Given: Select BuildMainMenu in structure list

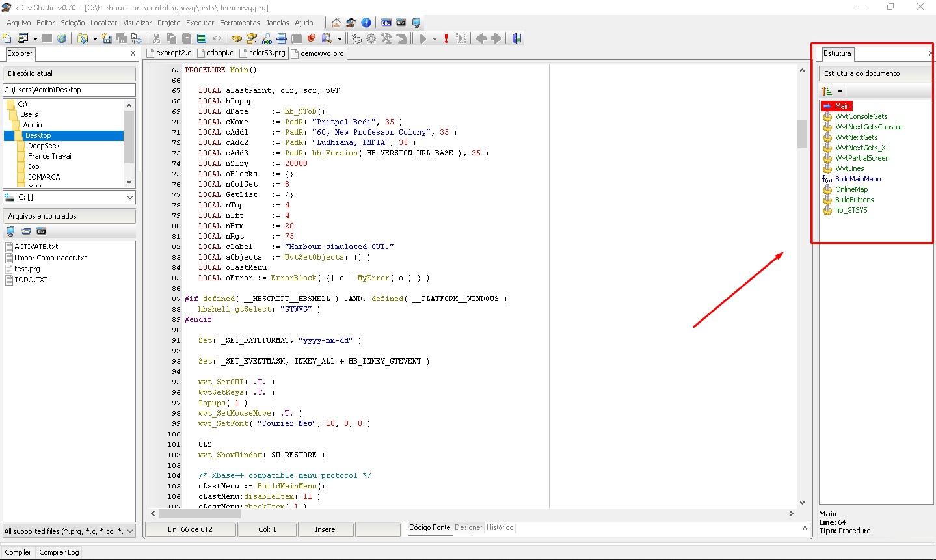Looking at the screenshot, I should pos(858,179).
